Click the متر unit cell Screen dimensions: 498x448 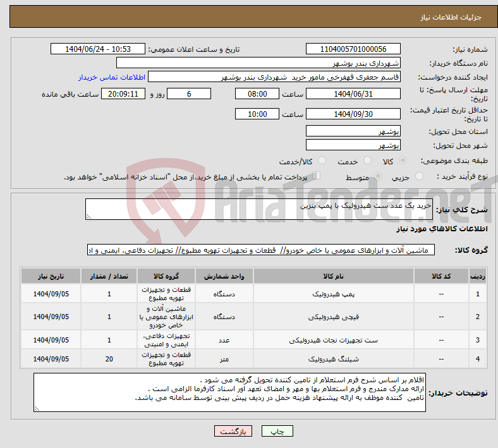(x=224, y=359)
